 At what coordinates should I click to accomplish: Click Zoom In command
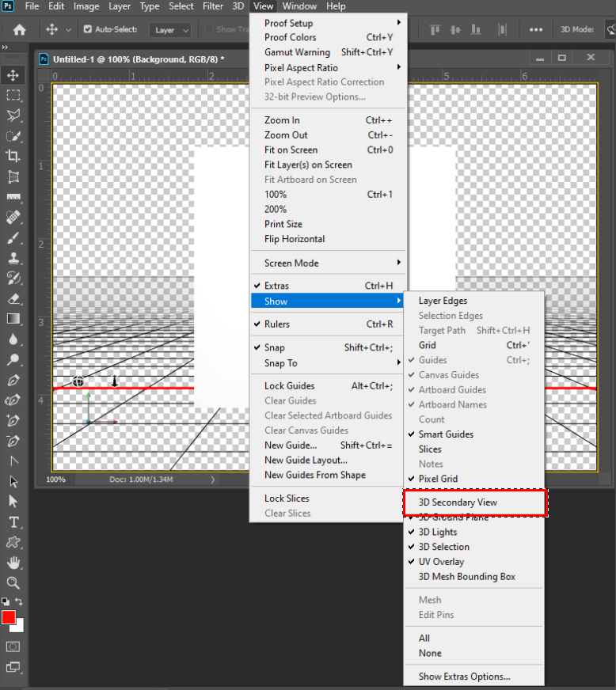328,120
